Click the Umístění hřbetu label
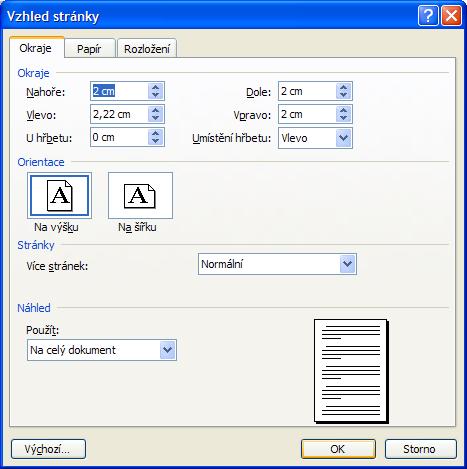The image size is (467, 469). [232, 138]
